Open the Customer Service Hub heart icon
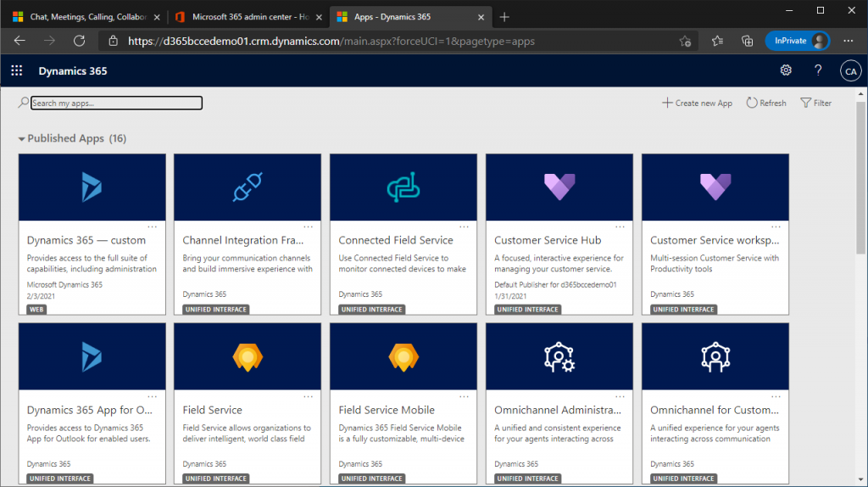 pos(559,187)
